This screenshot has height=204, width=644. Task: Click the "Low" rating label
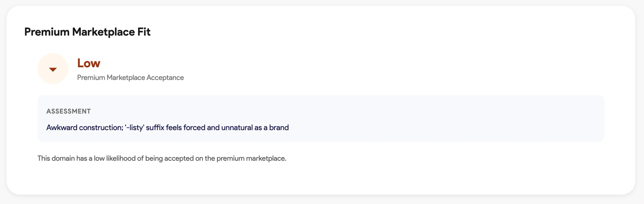tap(88, 63)
